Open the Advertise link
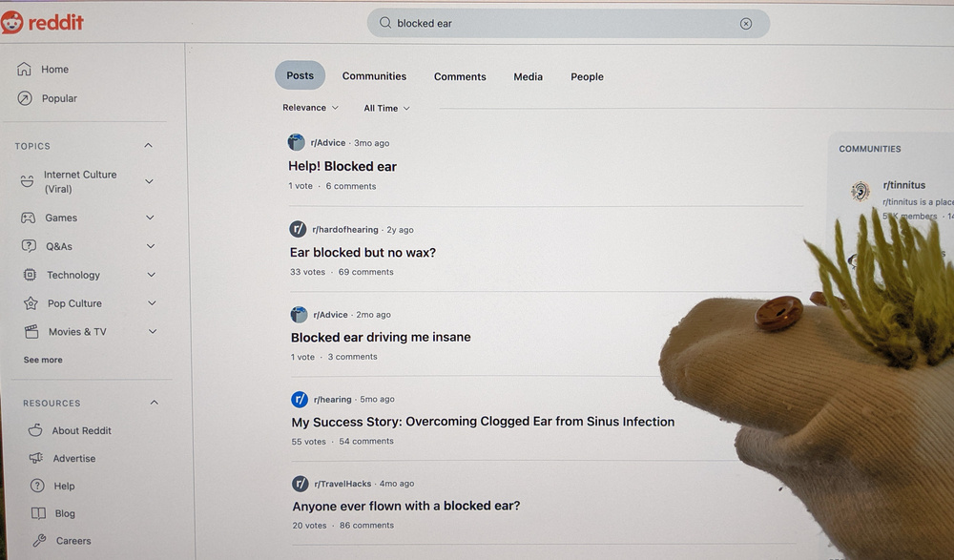The image size is (954, 560). [74, 458]
